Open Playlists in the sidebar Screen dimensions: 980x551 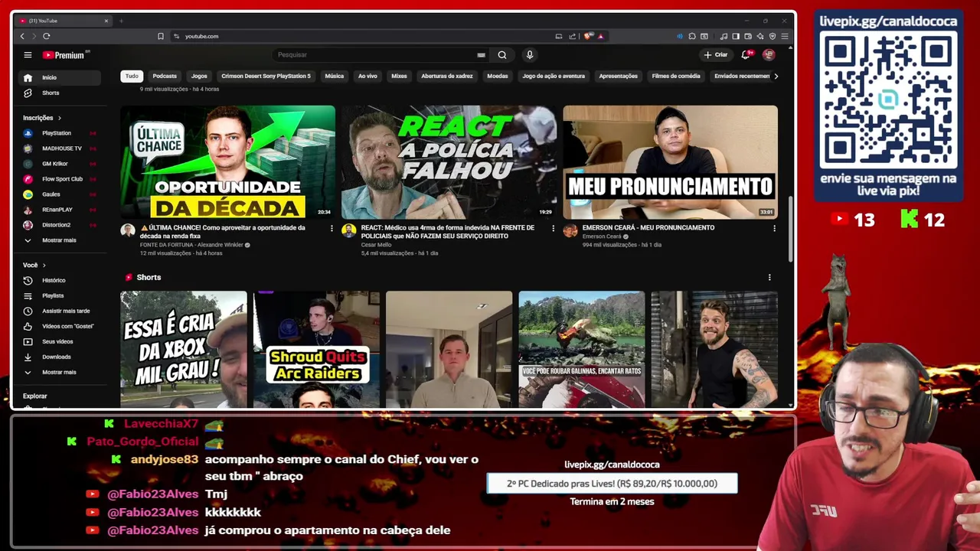(x=60, y=295)
